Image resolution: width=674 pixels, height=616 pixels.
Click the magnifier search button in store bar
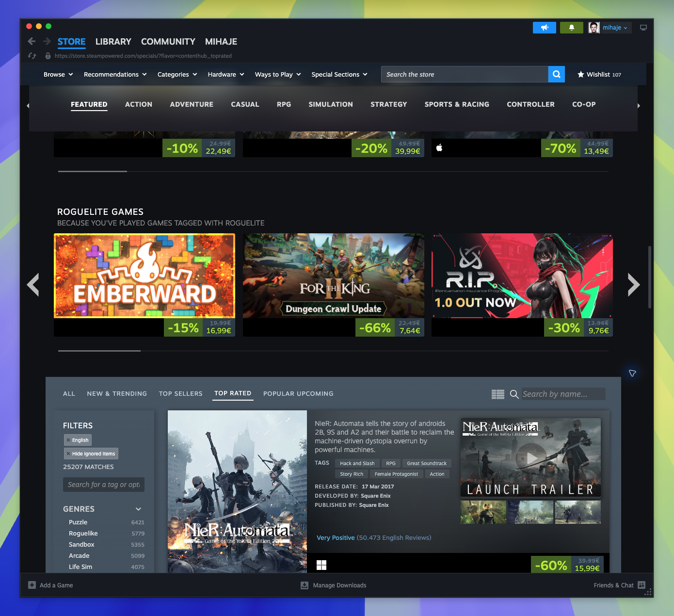click(557, 74)
